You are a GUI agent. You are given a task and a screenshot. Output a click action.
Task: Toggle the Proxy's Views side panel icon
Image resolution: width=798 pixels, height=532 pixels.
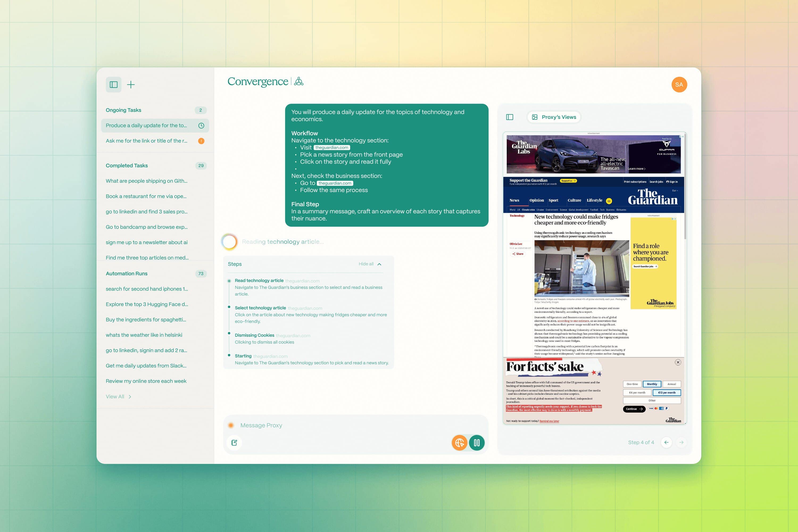[x=510, y=117]
